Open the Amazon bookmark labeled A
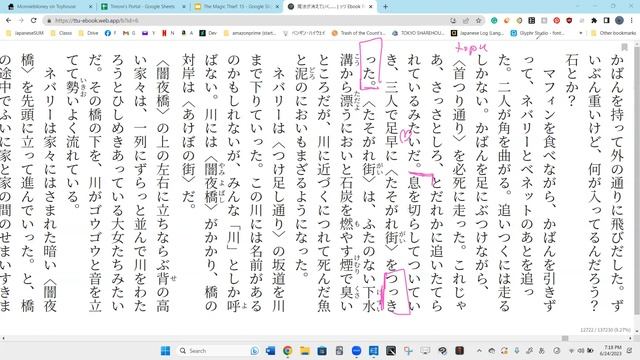This screenshot has height=360, width=640. (x=187, y=33)
